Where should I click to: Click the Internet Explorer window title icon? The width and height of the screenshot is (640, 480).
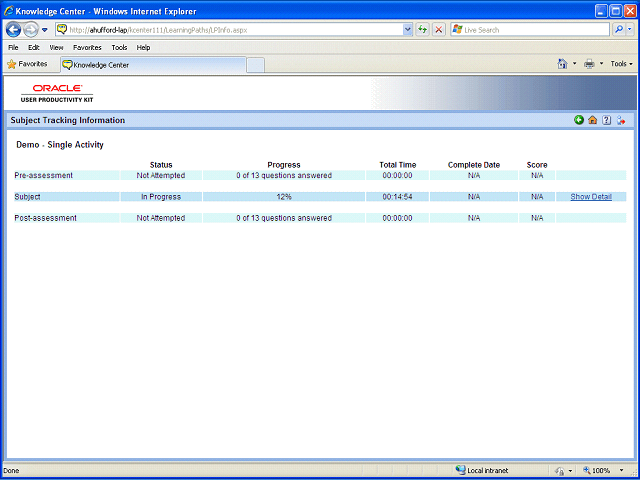(x=9, y=11)
